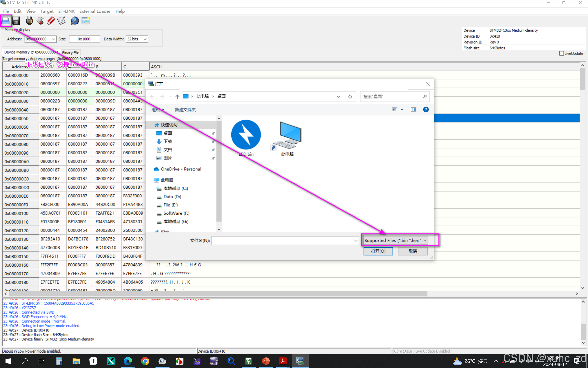Open the 组织 dropdown menu
The image size is (588, 368).
pyautogui.click(x=158, y=110)
